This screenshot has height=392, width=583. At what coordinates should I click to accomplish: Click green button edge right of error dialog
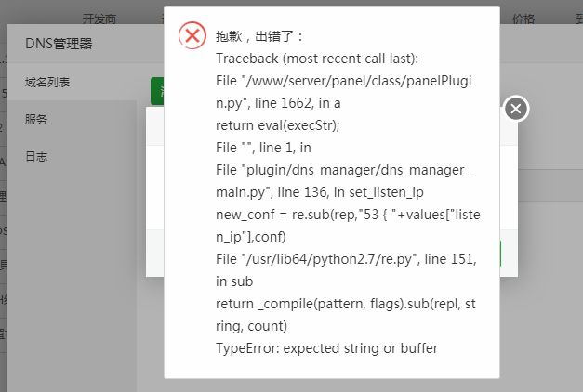click(500, 254)
